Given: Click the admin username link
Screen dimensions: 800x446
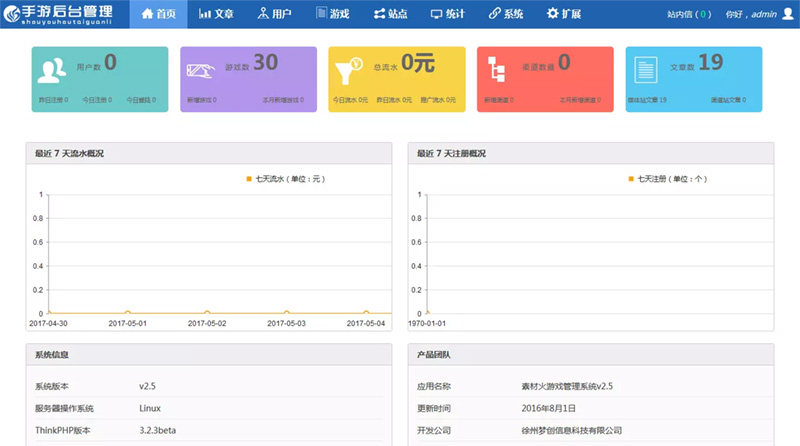Looking at the screenshot, I should point(763,15).
